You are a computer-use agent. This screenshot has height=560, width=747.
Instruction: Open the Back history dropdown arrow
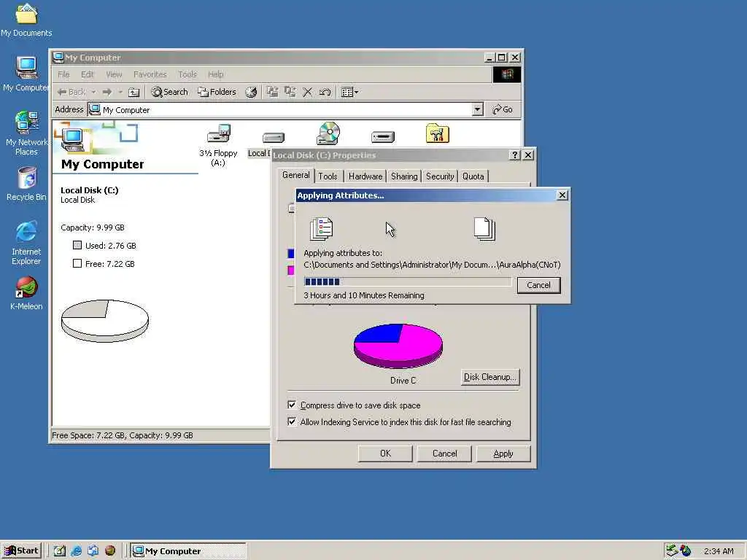pos(94,92)
